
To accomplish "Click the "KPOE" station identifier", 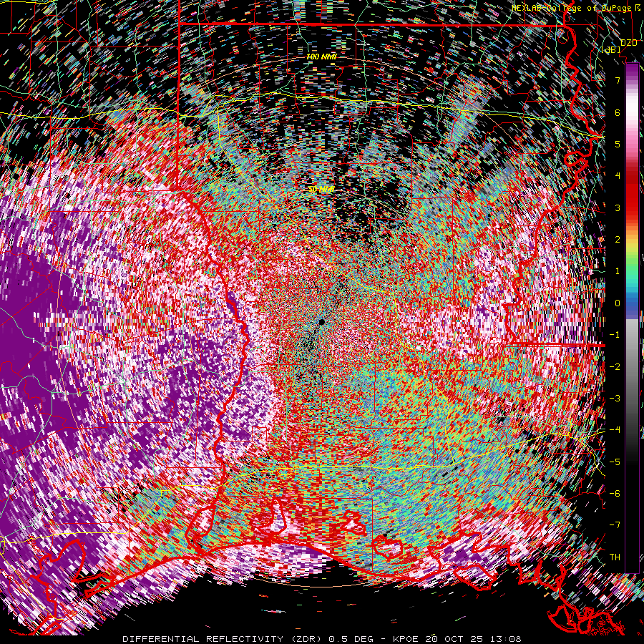I will tap(406, 639).
